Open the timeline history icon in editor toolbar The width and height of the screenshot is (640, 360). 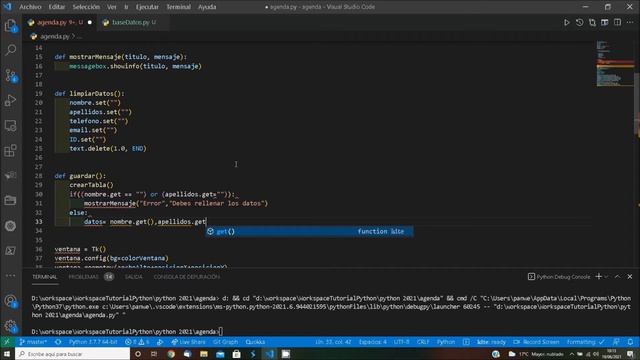(x=580, y=22)
